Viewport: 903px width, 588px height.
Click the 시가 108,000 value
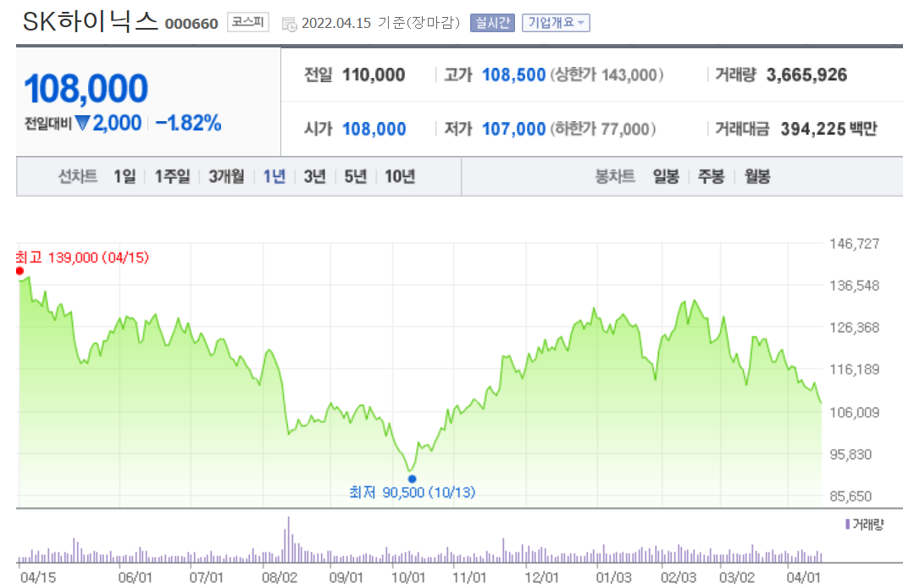pos(374,129)
